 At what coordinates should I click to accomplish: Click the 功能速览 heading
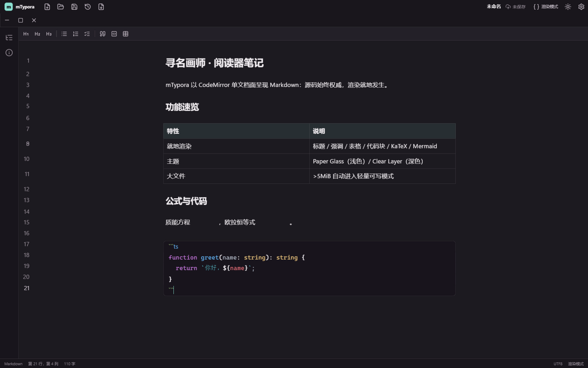pyautogui.click(x=182, y=107)
